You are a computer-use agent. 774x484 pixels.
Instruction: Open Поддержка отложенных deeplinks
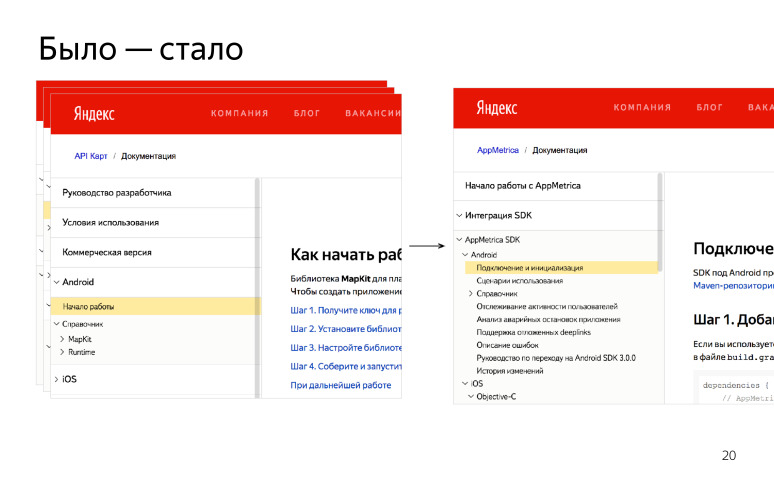click(x=533, y=332)
